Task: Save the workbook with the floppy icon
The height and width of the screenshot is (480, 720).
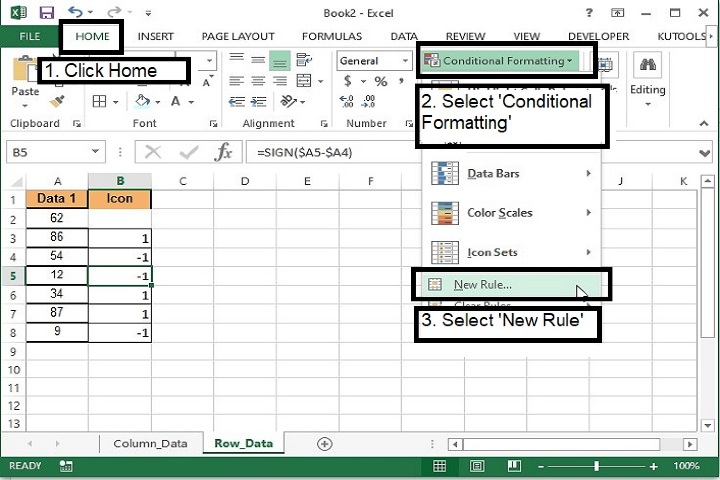Action: pos(46,12)
